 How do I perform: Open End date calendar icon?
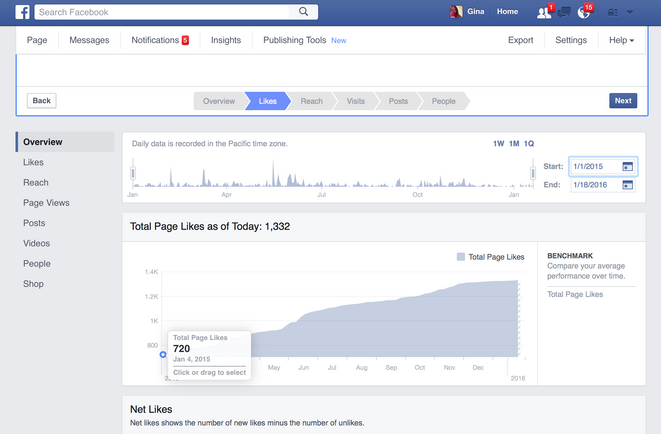(x=628, y=185)
